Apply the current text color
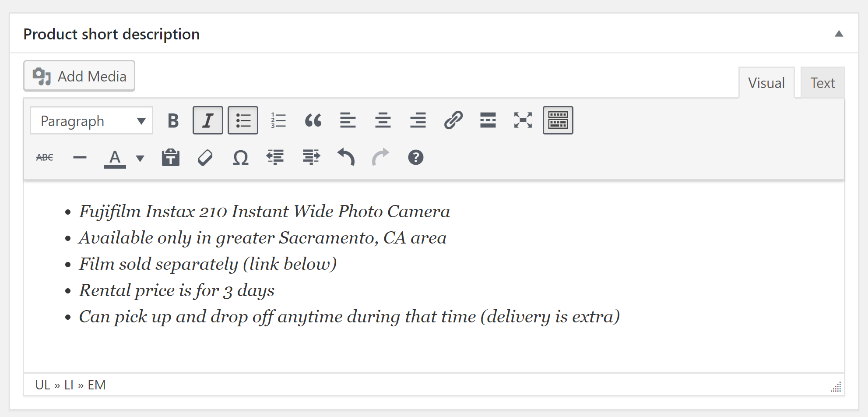 pyautogui.click(x=115, y=158)
